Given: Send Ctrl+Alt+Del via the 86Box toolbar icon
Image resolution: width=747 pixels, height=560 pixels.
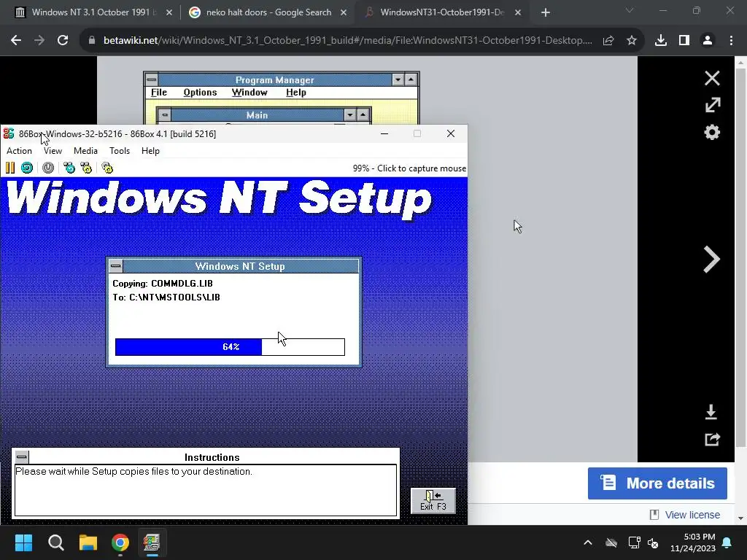Looking at the screenshot, I should point(69,168).
